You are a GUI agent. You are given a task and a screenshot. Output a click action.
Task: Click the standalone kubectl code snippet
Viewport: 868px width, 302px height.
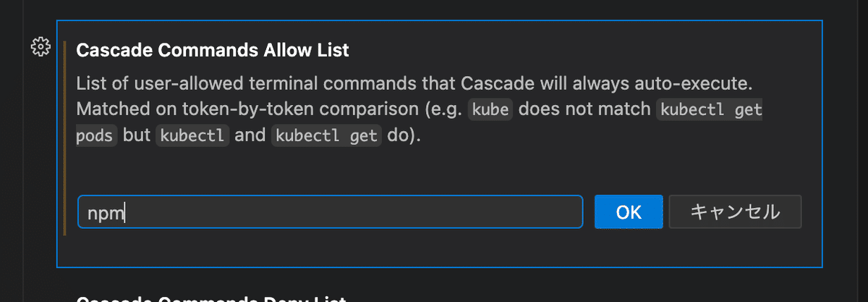(x=192, y=135)
